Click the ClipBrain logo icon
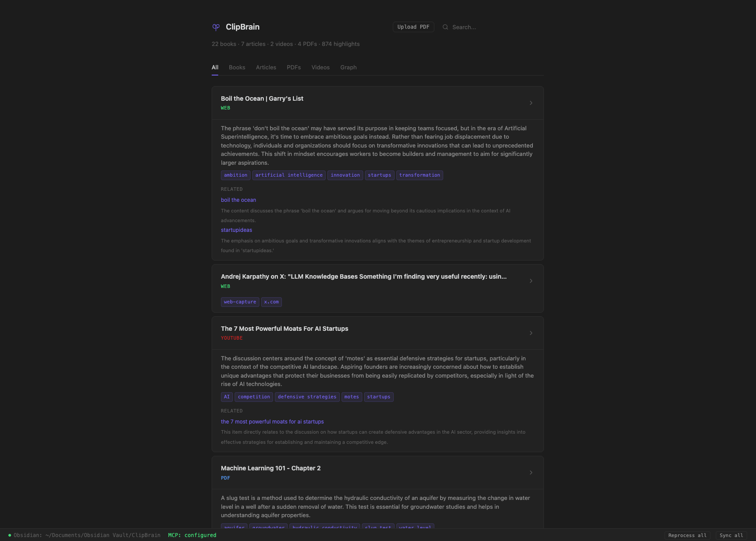 (216, 27)
